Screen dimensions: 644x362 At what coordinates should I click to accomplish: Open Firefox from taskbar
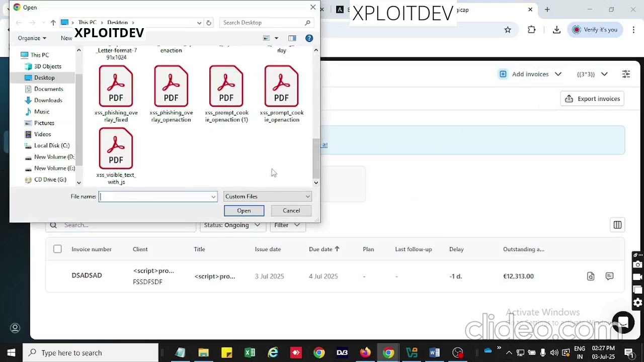coord(365,352)
